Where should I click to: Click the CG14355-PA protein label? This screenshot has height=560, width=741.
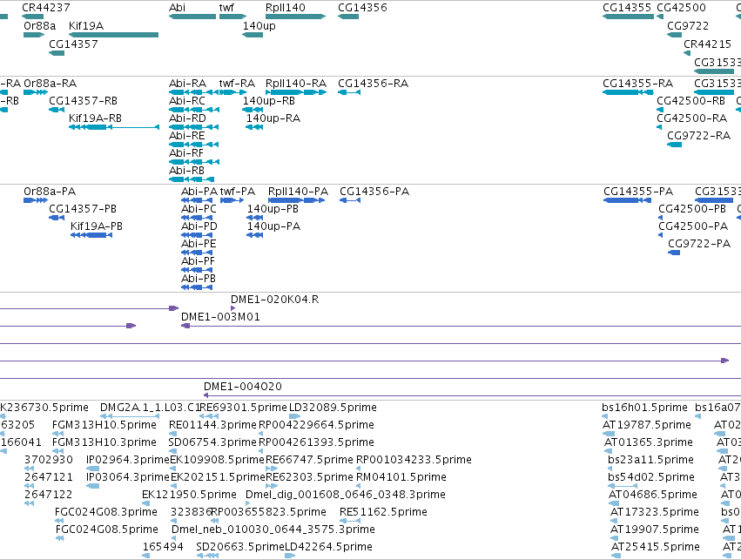pos(638,192)
